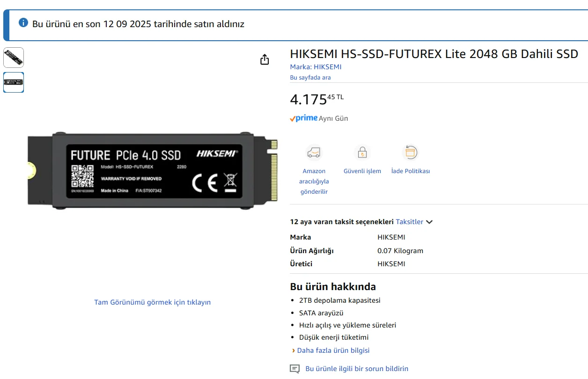Click Bu ürünle ilgili bir sorun bildirin
This screenshot has width=588, height=379.
pyautogui.click(x=357, y=369)
